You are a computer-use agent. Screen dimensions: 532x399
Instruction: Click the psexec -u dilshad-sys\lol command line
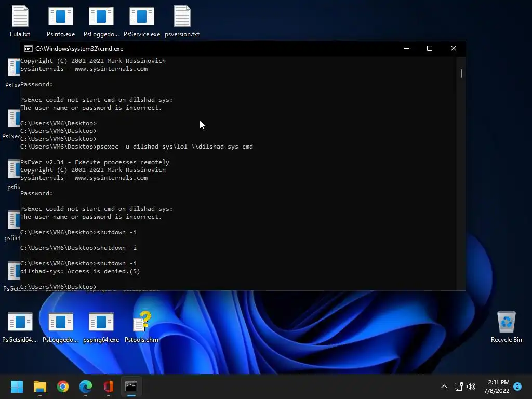click(137, 147)
